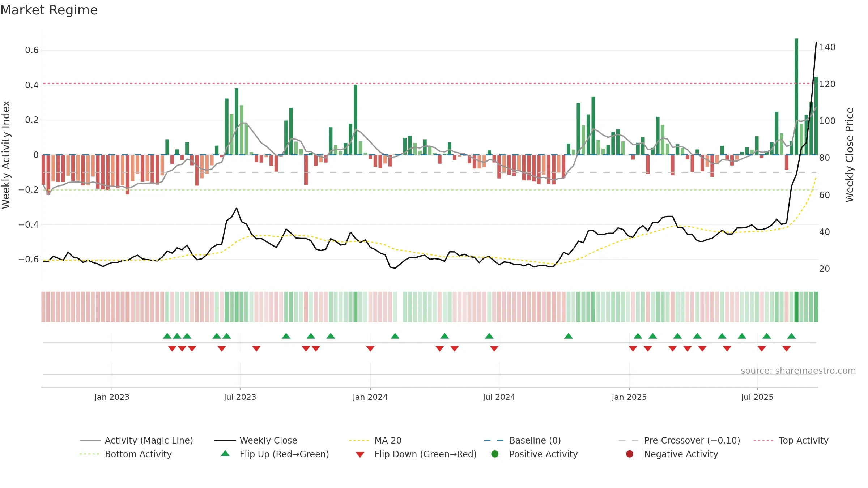Click the Weekly Activity Index axis title
Screen dimensions: 868x488
click(6, 155)
